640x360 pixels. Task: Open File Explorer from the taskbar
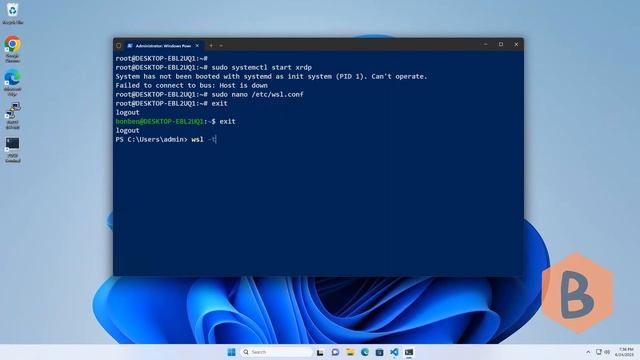click(x=350, y=352)
